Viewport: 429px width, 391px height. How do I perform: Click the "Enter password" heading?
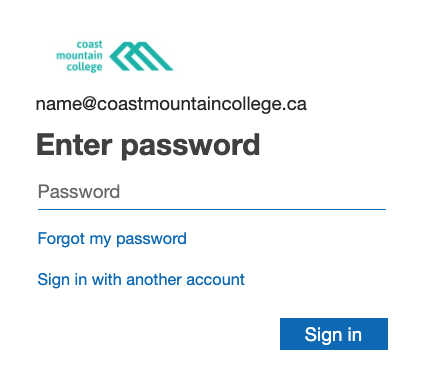[148, 145]
